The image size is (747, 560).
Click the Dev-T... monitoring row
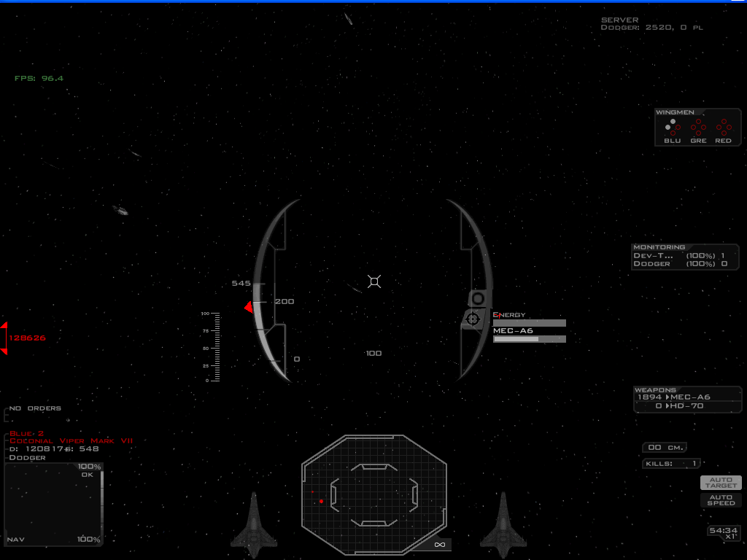[679, 256]
